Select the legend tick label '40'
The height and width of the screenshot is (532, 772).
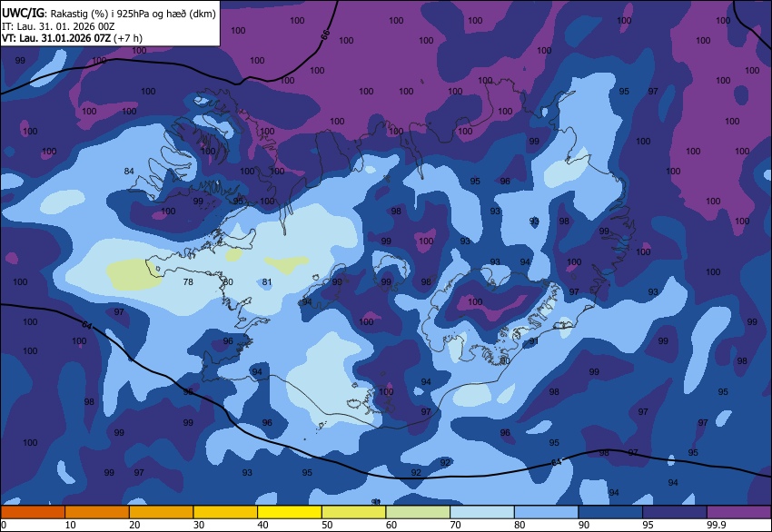tap(262, 525)
